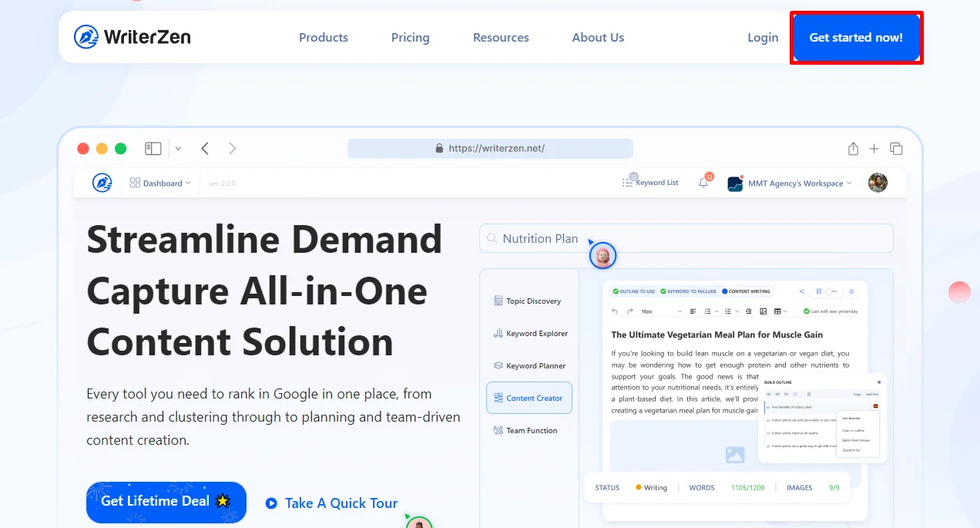The image size is (980, 528).
Task: Click the WriterZen logo in the header
Action: [x=132, y=37]
